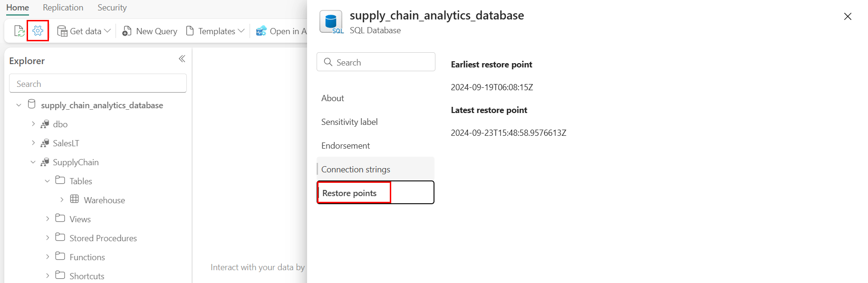Select Connection strings in the settings menu
This screenshot has width=868, height=283.
[356, 170]
